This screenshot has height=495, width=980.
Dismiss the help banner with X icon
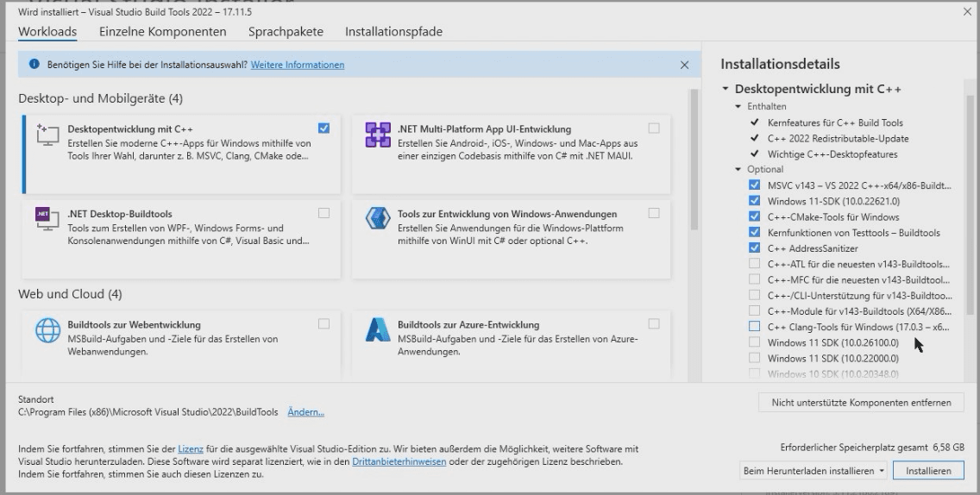(684, 65)
